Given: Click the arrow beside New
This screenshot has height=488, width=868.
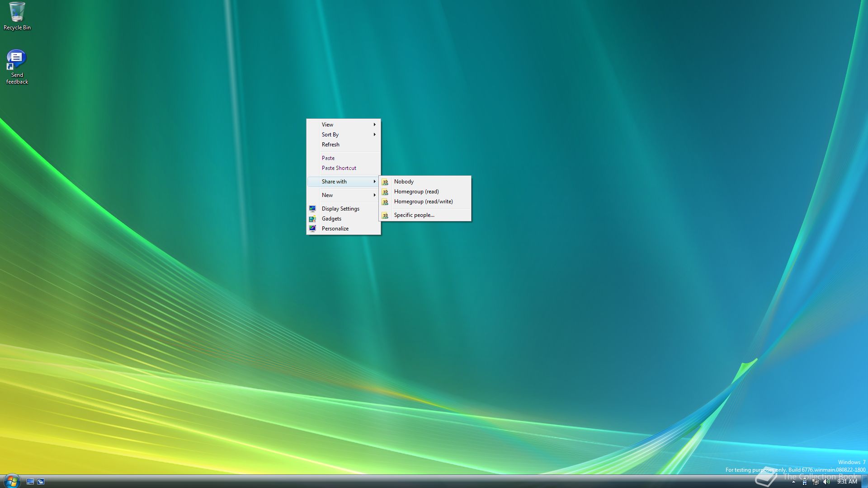Looking at the screenshot, I should coord(374,195).
